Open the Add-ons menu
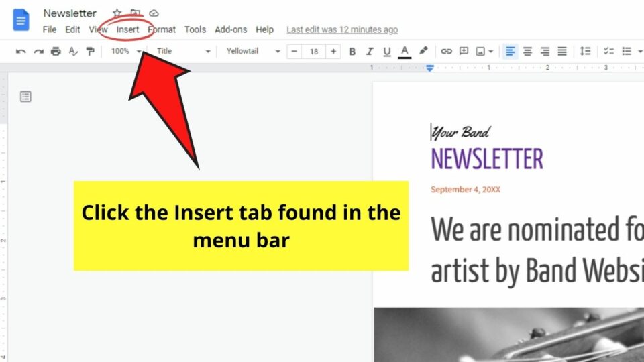This screenshot has height=362, width=644. 231,29
